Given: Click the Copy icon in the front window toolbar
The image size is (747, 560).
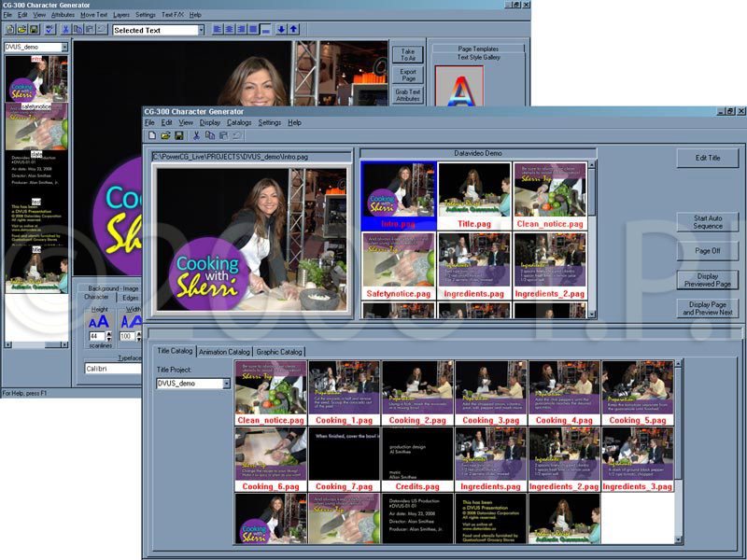Looking at the screenshot, I should (209, 135).
